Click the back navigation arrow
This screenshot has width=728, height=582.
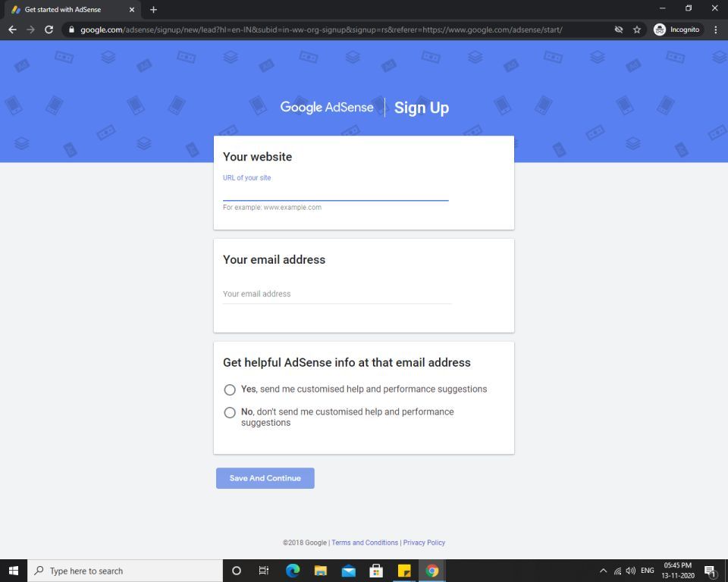[12, 30]
